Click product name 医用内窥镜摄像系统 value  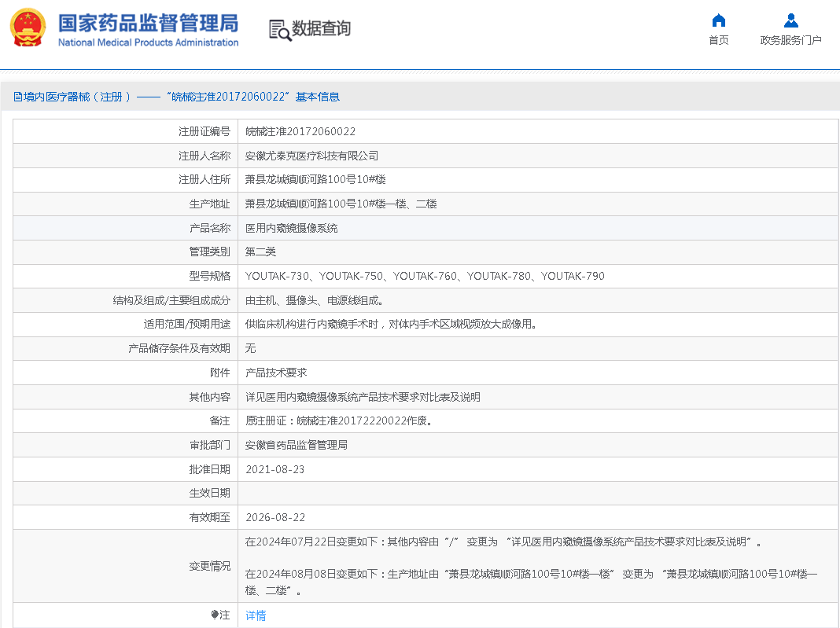tap(291, 228)
